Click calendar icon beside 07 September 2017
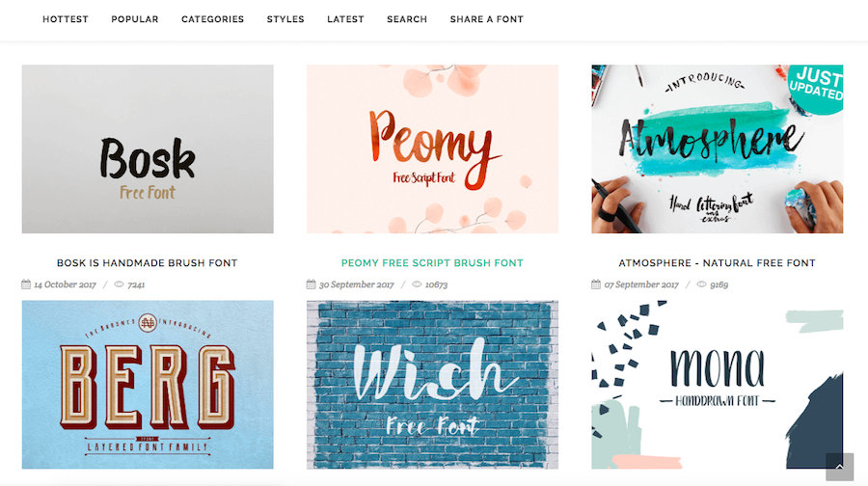868x486 pixels. coord(596,284)
